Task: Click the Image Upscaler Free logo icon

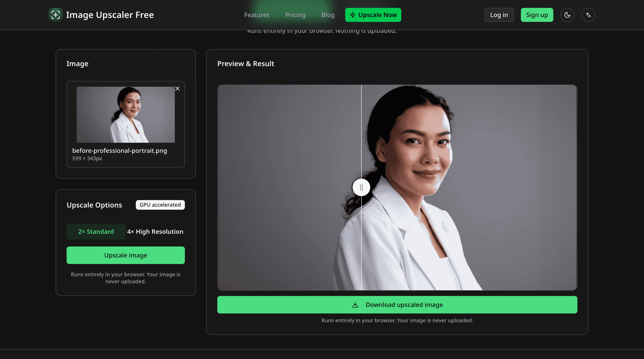Action: (55, 15)
